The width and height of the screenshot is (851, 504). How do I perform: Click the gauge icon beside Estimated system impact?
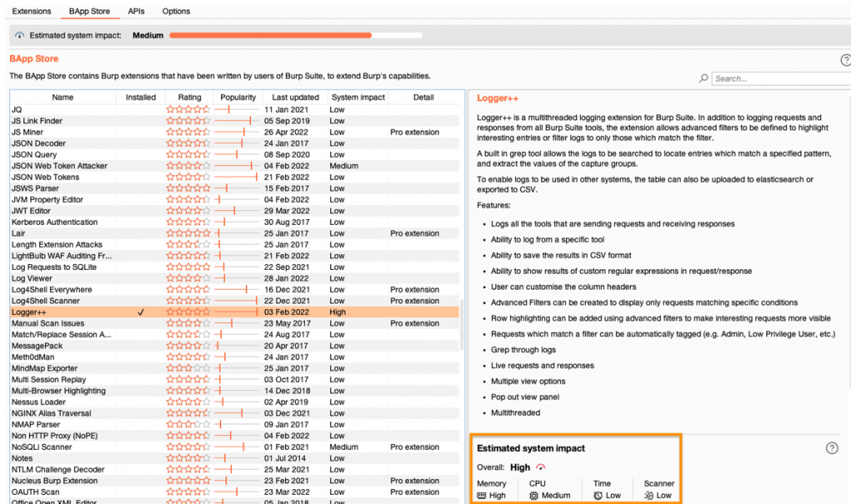20,36
